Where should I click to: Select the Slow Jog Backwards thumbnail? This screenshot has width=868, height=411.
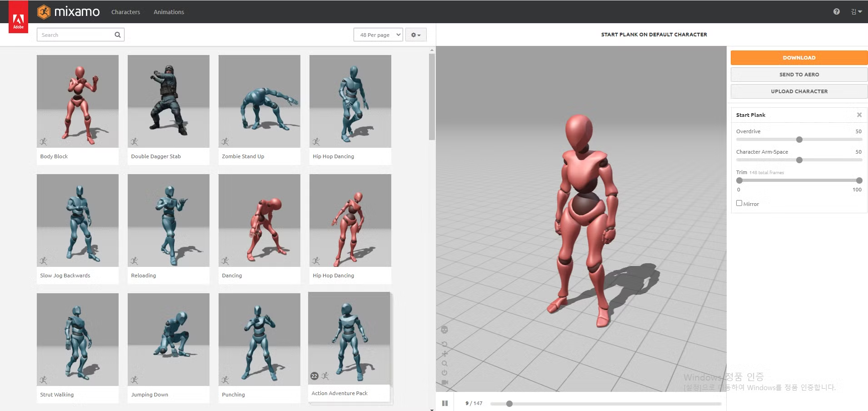pyautogui.click(x=78, y=221)
